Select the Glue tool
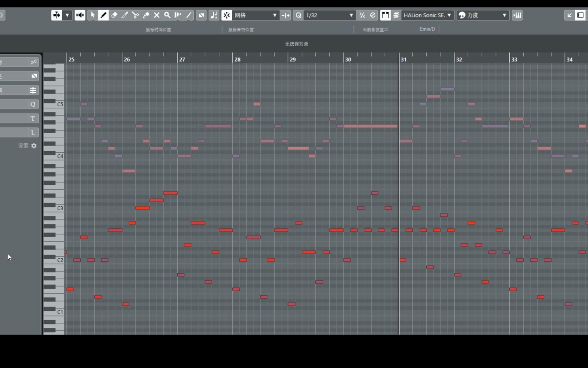The height and width of the screenshot is (368, 588). pos(146,15)
